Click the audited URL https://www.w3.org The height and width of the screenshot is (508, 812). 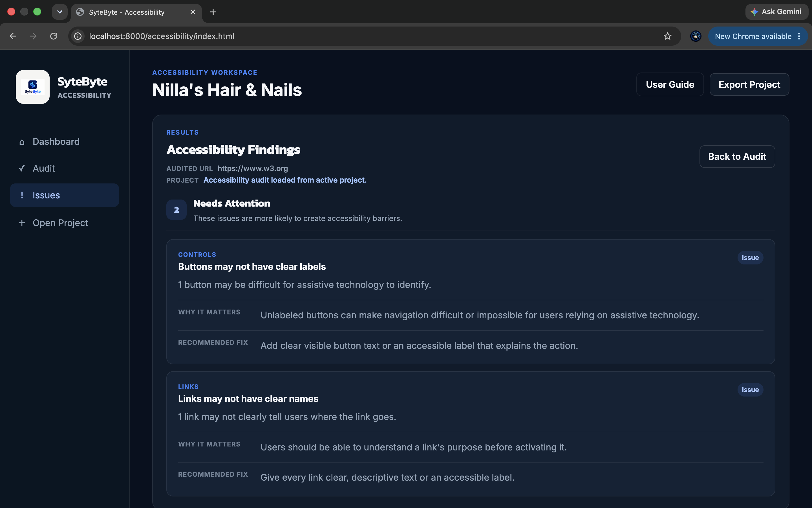click(253, 168)
